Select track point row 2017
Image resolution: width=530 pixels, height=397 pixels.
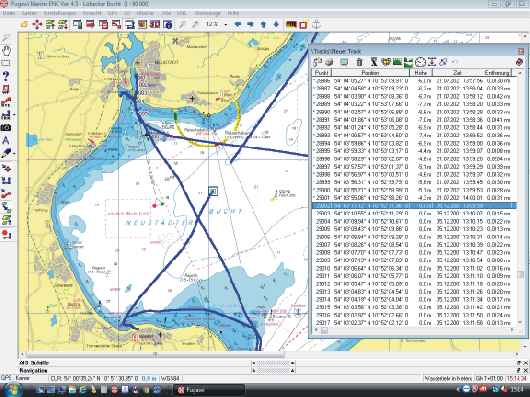(x=414, y=323)
